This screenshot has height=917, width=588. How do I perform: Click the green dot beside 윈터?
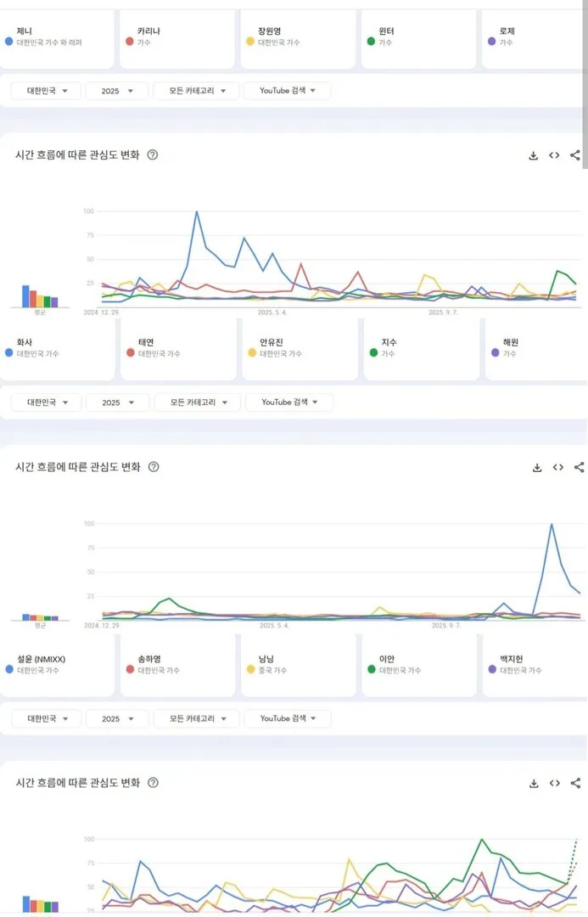pos(371,41)
